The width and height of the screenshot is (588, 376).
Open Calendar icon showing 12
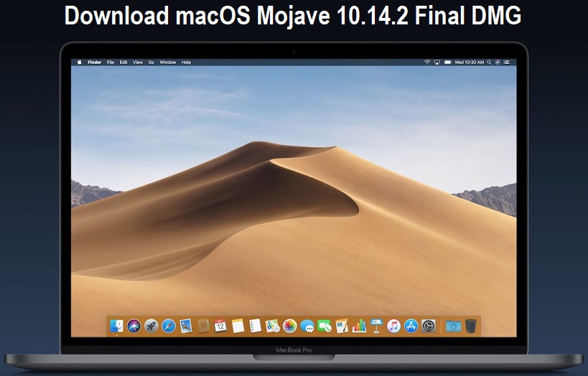(220, 326)
